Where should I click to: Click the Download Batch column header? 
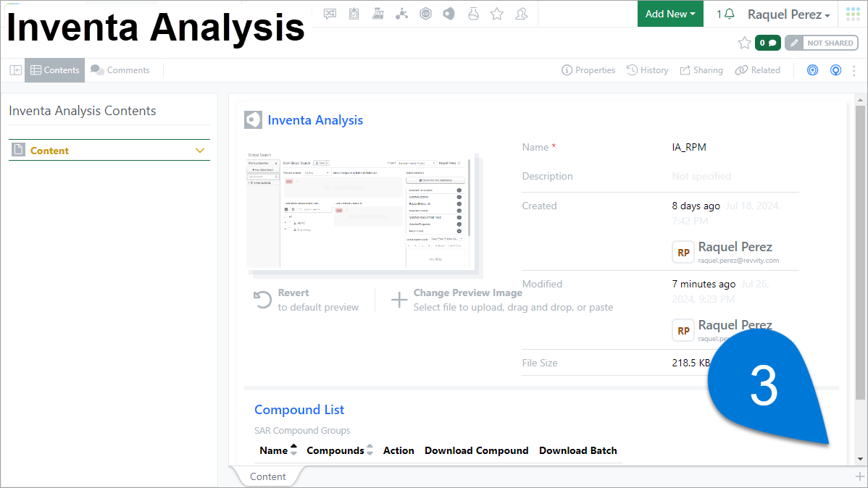point(578,450)
